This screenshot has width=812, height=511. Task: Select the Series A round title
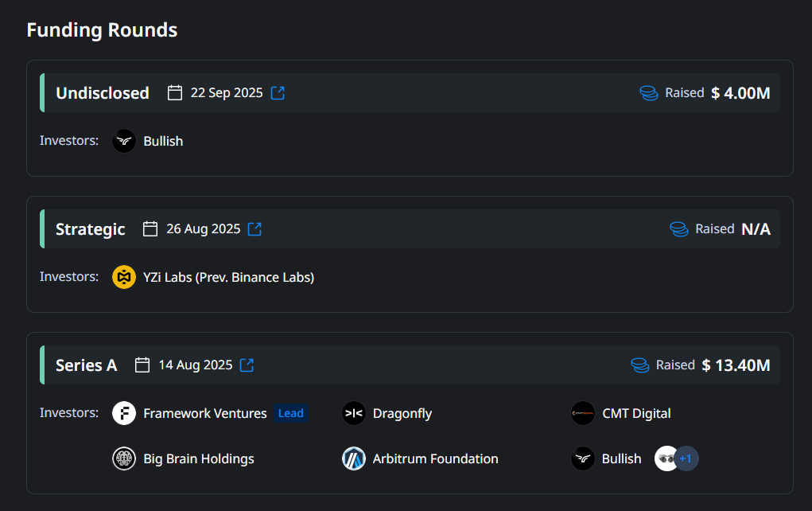tap(87, 365)
